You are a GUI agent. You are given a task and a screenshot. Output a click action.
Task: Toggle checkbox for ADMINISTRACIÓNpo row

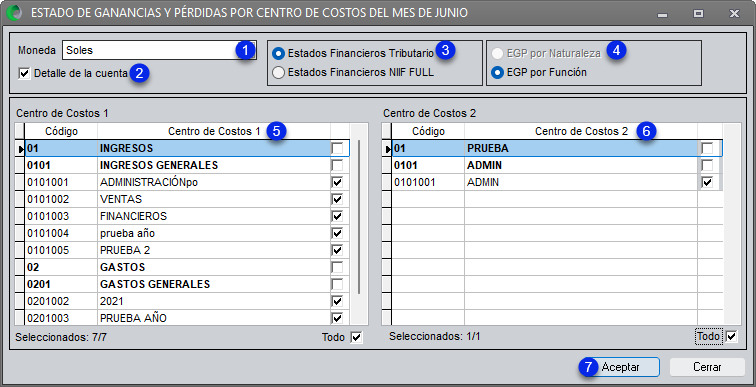tap(338, 183)
